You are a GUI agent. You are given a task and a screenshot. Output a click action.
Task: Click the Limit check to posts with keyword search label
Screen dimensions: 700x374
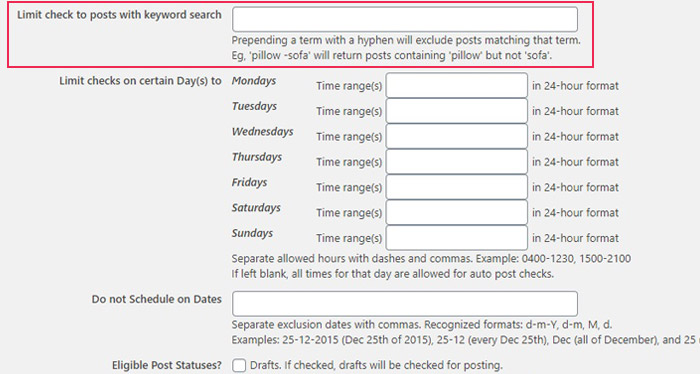pyautogui.click(x=119, y=15)
